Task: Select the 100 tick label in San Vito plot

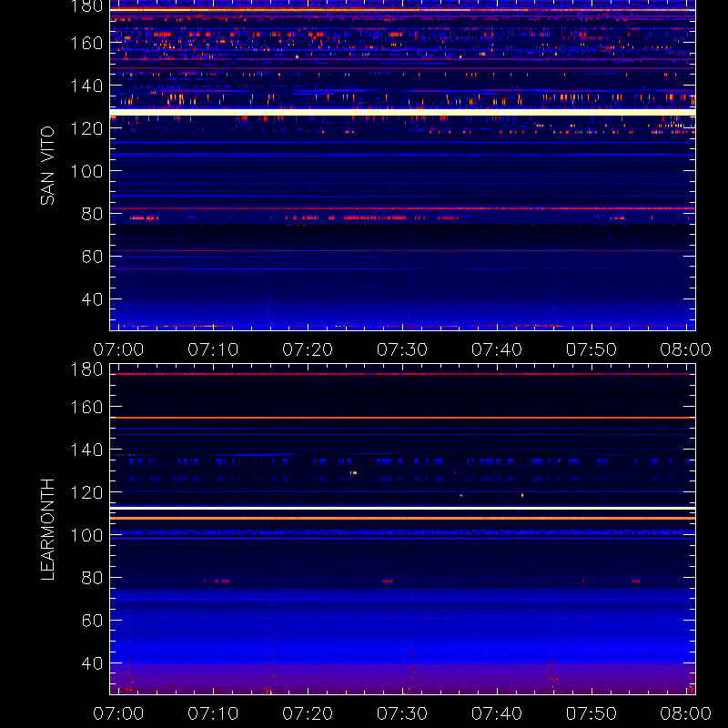Action: click(x=86, y=171)
